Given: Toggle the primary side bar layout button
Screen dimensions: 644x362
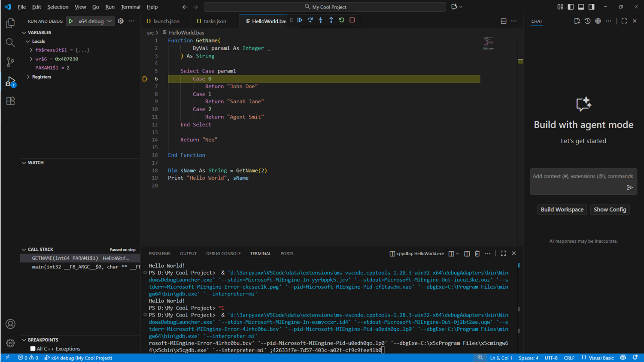Looking at the screenshot, I should 571,7.
